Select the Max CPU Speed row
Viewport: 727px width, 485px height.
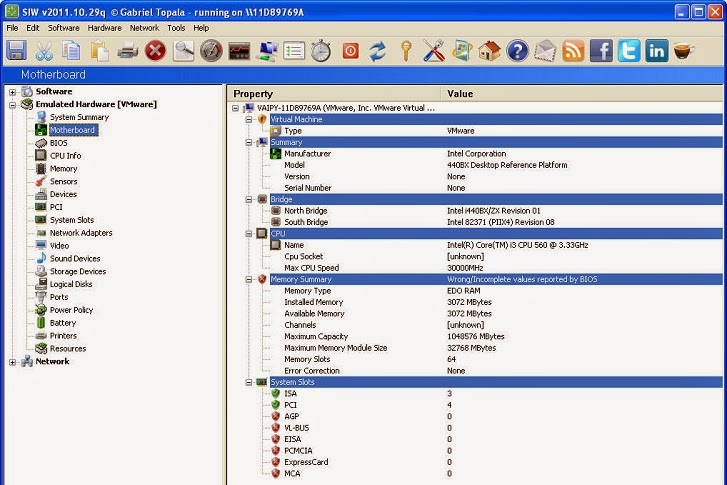click(496, 268)
